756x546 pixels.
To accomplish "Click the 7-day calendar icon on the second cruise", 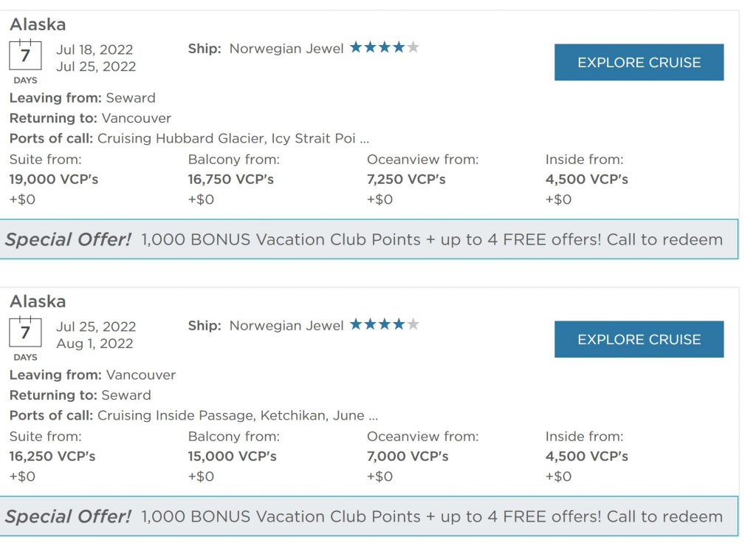I will coord(25,332).
